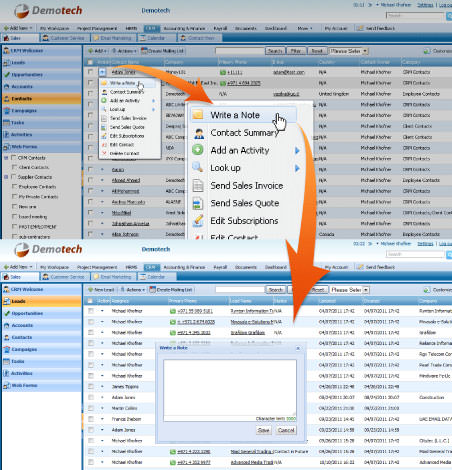Click the Opportunities checkmark icon in the upper Contacts screen
452x470 pixels.
[x=6, y=75]
